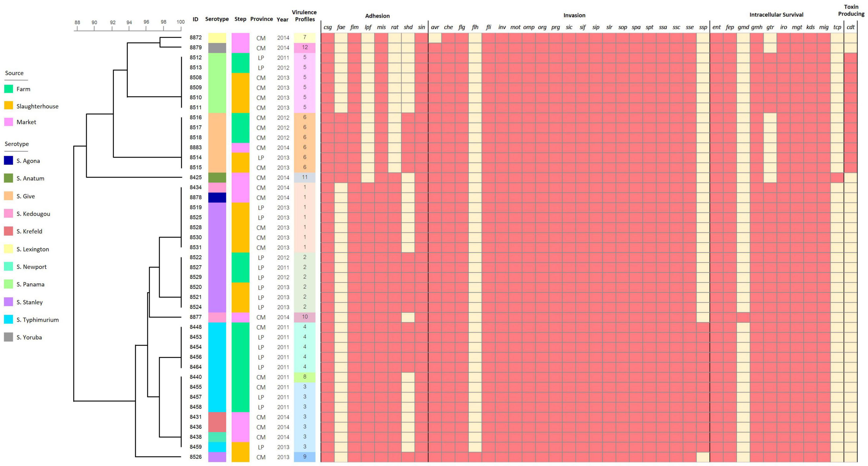The image size is (868, 466).
Task: Click the ID column header
Action: pos(195,19)
